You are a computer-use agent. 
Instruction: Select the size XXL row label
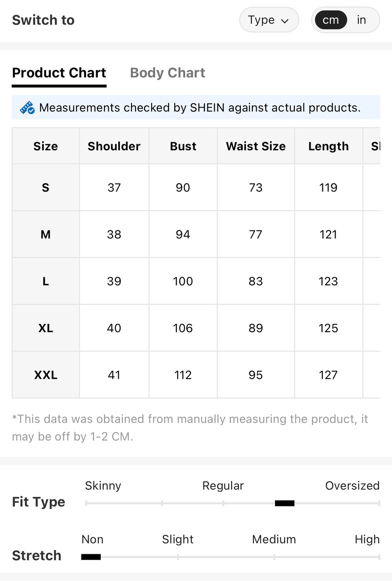[46, 375]
